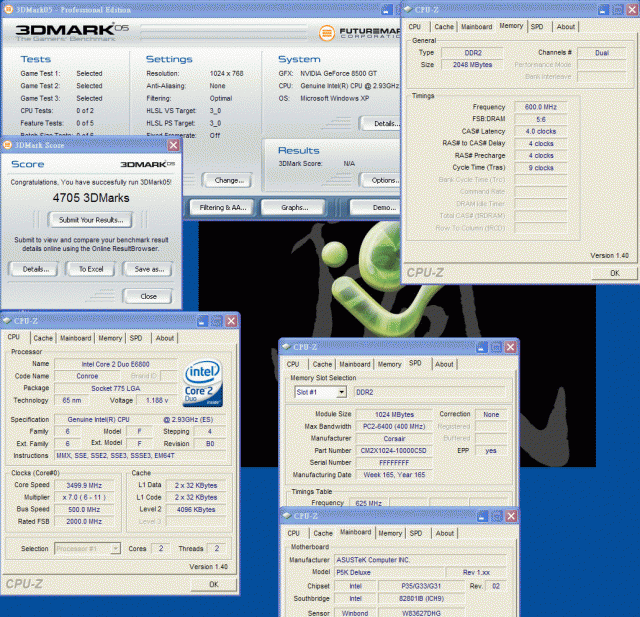Viewport: 640px width, 617px height.
Task: Click the Multiplier x 7.0 value
Action: 84,497
